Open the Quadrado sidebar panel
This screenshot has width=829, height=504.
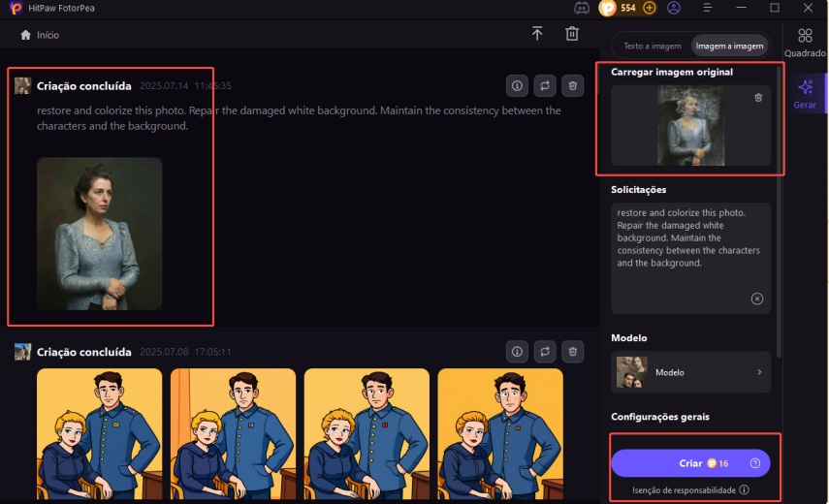click(805, 44)
